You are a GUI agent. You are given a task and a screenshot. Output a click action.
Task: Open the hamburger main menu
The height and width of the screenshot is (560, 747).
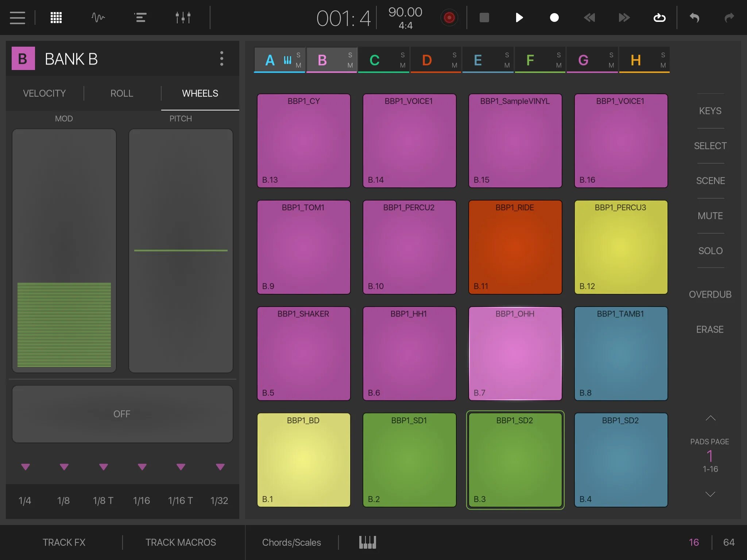pyautogui.click(x=17, y=17)
